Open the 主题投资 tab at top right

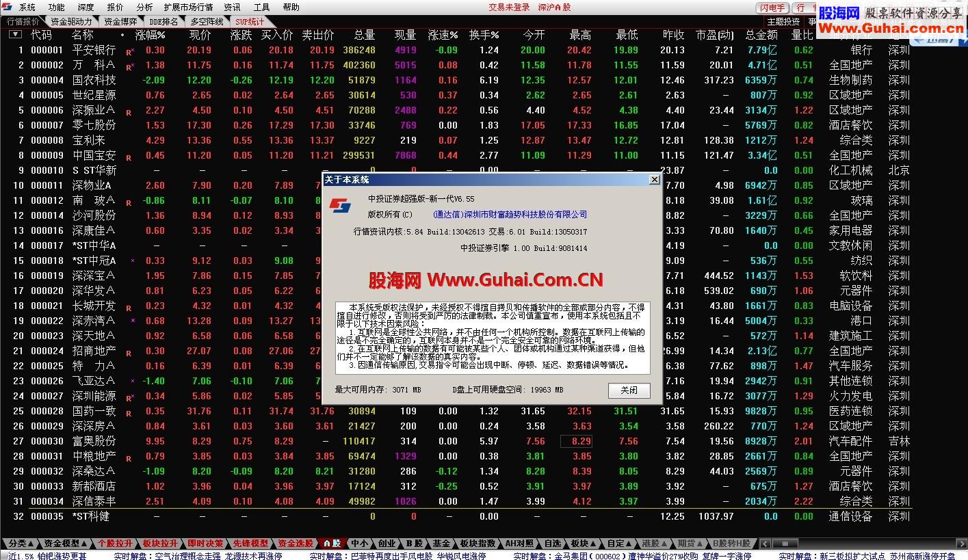tap(783, 22)
